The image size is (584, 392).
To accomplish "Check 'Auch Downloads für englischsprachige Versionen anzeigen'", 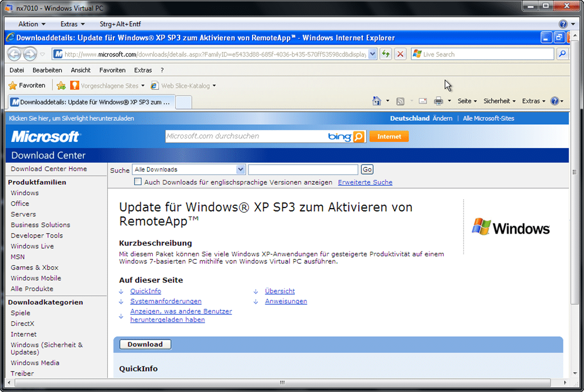I will (138, 182).
